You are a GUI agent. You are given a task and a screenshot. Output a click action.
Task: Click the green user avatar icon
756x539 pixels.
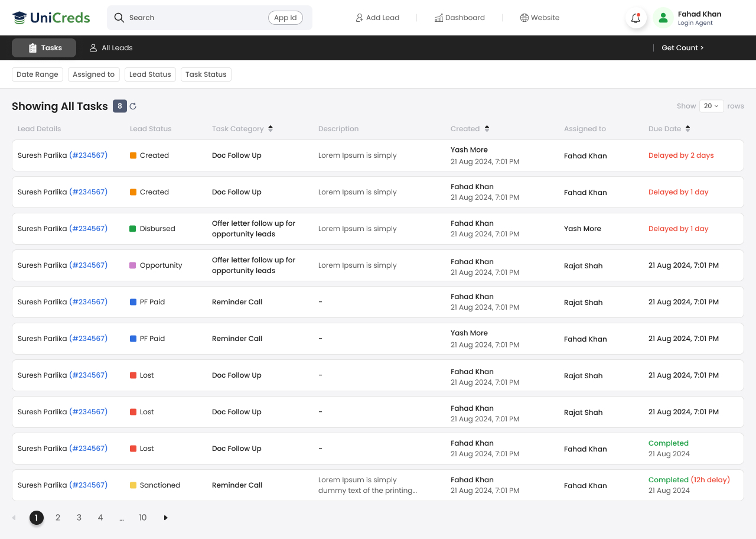[x=663, y=18]
